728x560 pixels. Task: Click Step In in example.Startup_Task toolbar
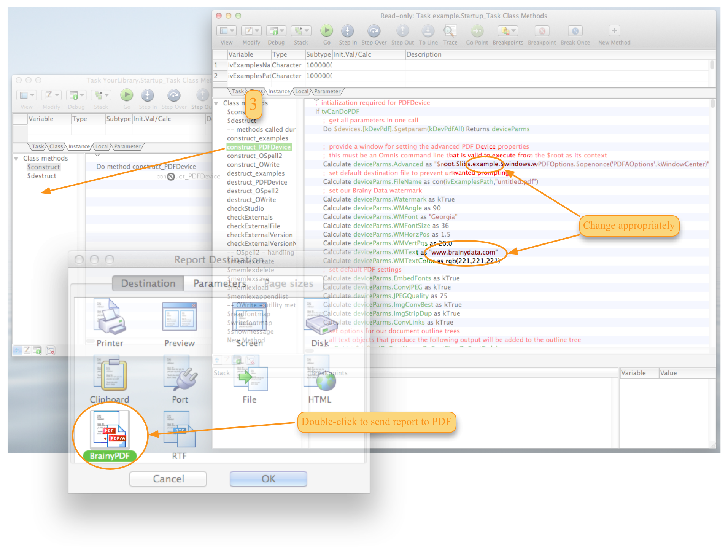pos(347,31)
